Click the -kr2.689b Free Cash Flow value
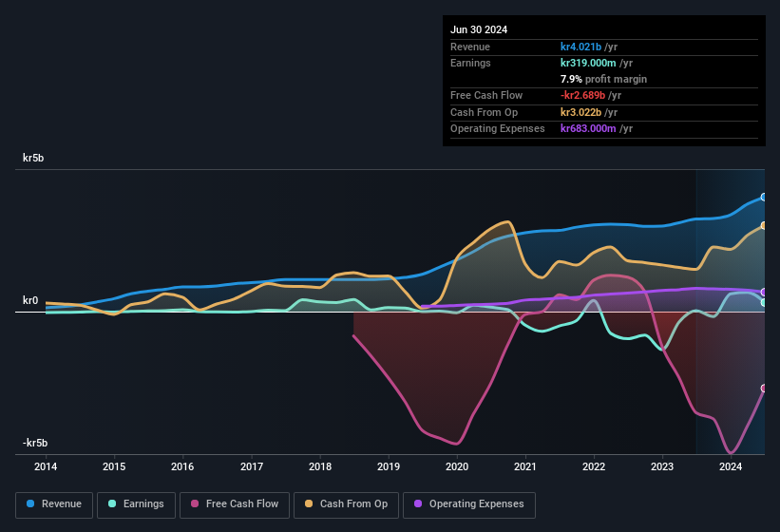 (590, 95)
